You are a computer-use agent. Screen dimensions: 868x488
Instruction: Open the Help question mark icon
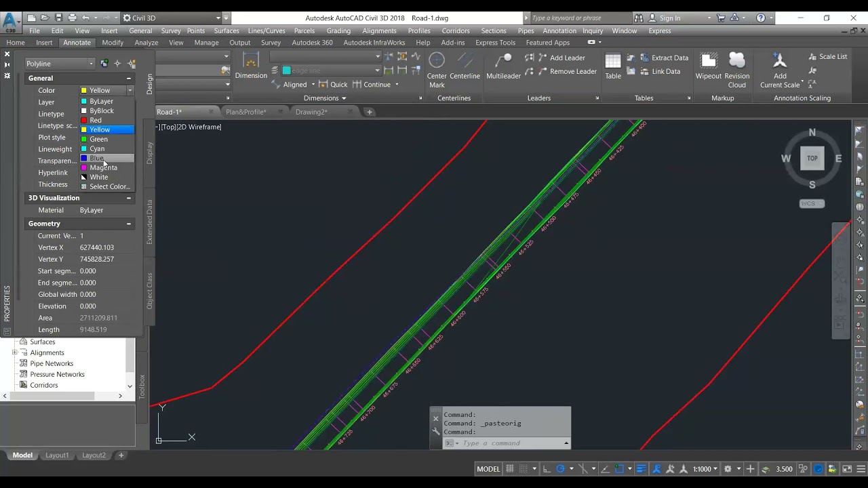pos(761,18)
